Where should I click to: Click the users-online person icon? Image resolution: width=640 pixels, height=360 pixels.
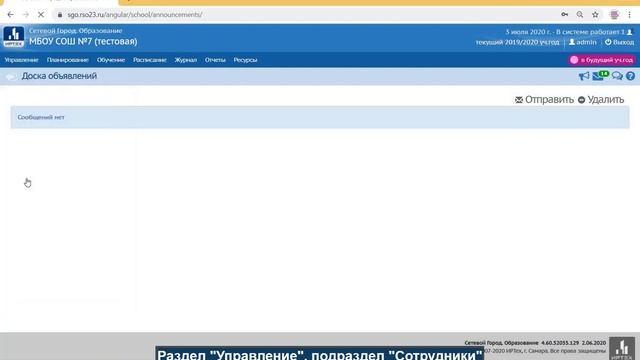(629, 32)
